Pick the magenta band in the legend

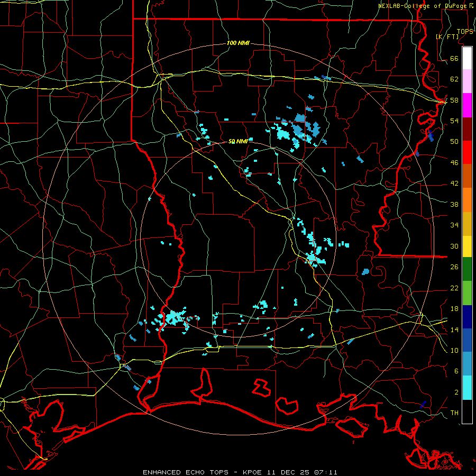click(467, 105)
